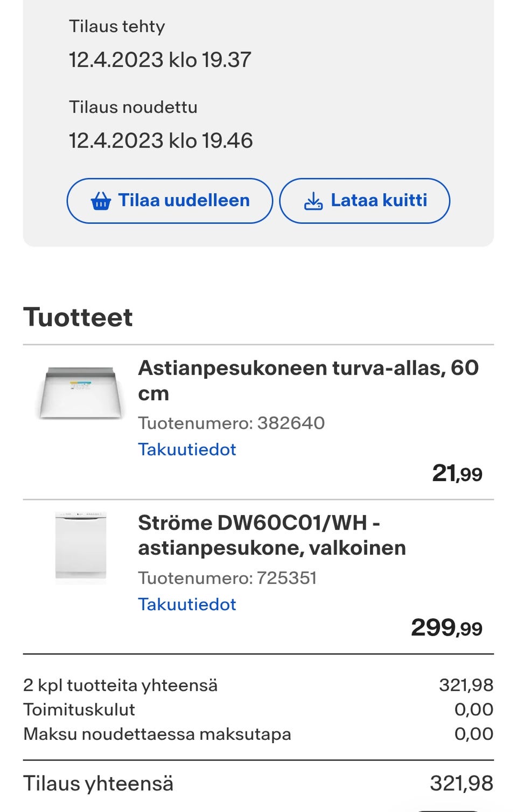Click the Tilaus yhteensä total 321,98

[x=461, y=783]
